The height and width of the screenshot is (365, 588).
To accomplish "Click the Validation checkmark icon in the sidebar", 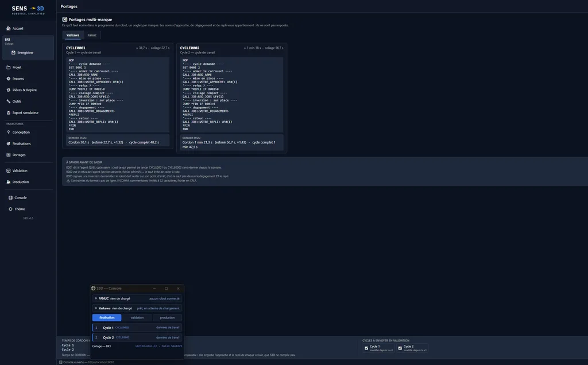I will [x=8, y=170].
